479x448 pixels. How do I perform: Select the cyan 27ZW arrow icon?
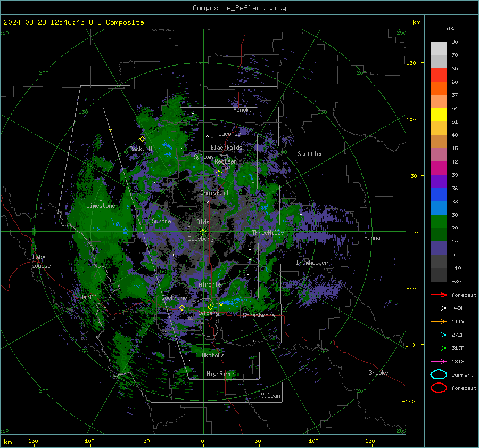pos(439,335)
